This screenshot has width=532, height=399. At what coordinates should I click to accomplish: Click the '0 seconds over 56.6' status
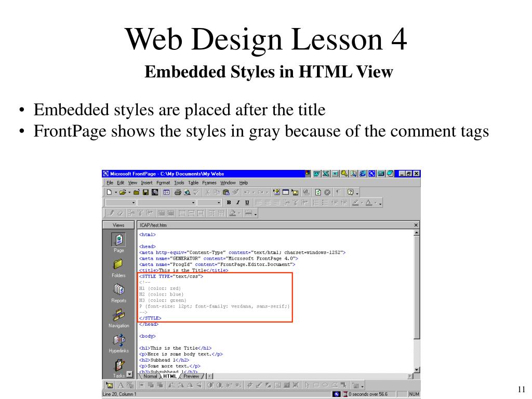(x=368, y=394)
